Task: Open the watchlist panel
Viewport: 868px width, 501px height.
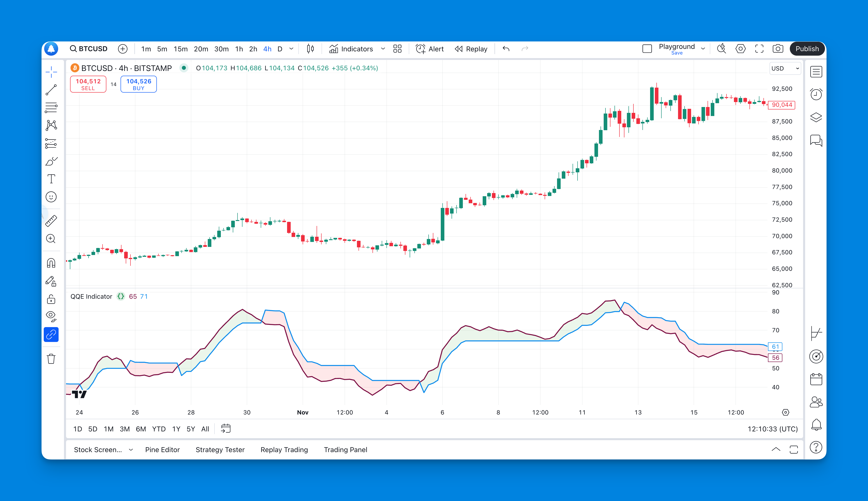Action: pos(816,72)
